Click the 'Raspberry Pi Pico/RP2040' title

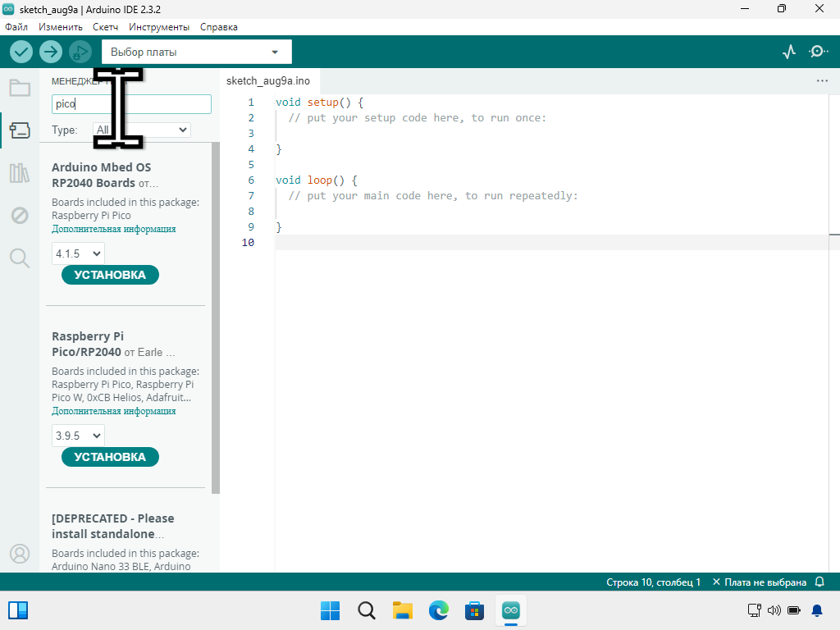coord(87,344)
